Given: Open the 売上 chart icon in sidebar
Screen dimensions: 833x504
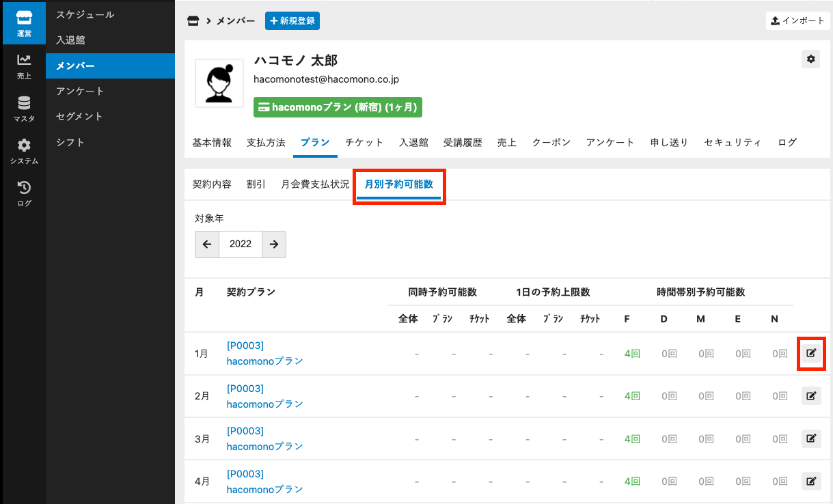Looking at the screenshot, I should click(24, 66).
